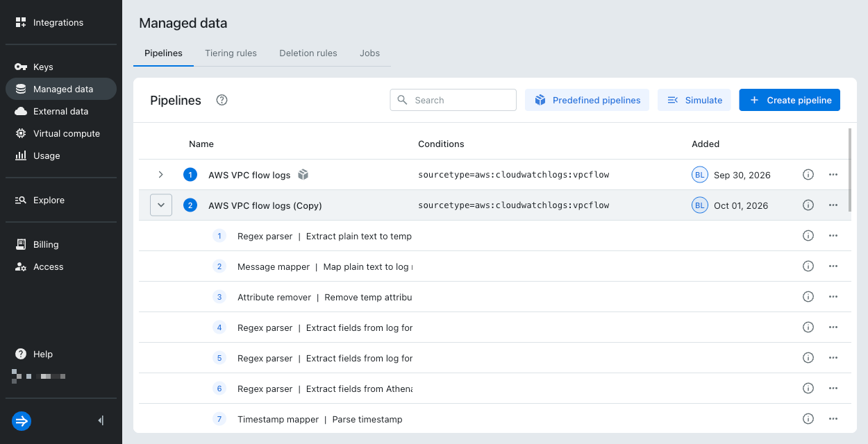This screenshot has height=444, width=868.
Task: Click the blue arrow logo icon
Action: 22,420
